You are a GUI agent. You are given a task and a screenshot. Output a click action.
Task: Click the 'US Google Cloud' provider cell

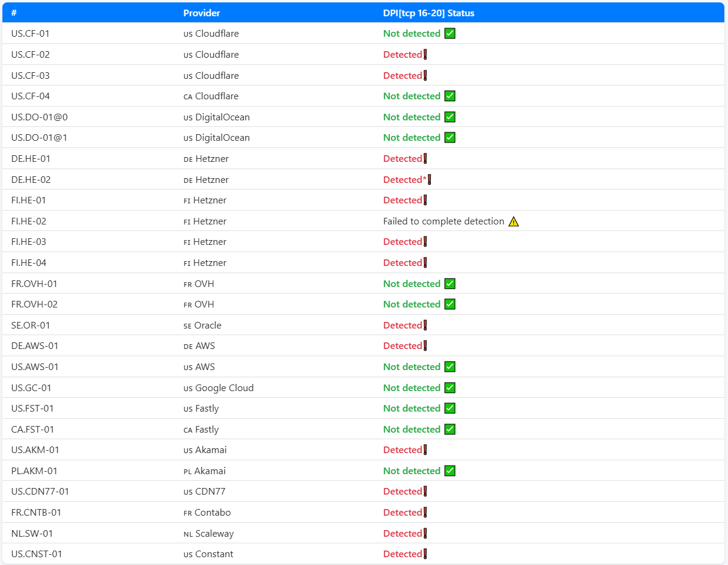218,388
